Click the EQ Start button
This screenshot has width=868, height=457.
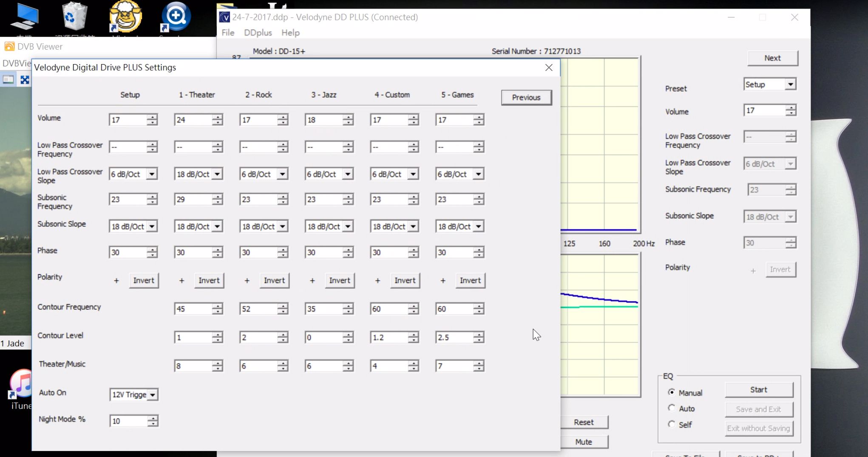pyautogui.click(x=759, y=389)
